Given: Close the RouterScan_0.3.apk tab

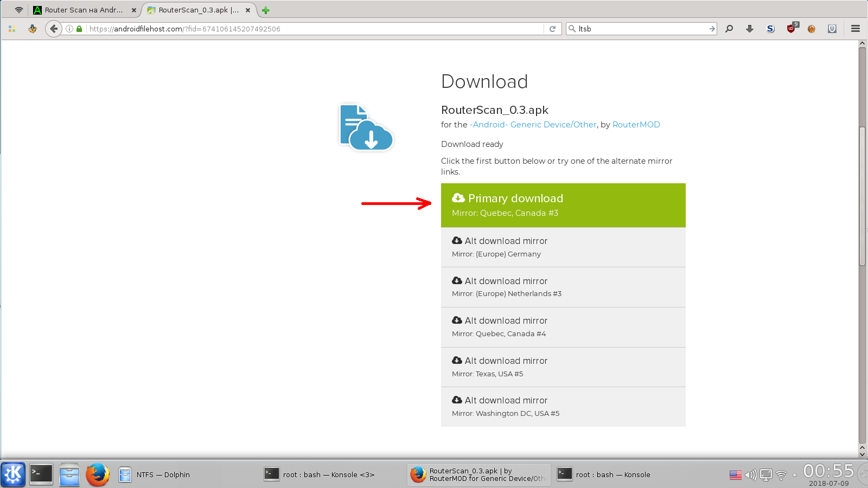Looking at the screenshot, I should coord(248,10).
